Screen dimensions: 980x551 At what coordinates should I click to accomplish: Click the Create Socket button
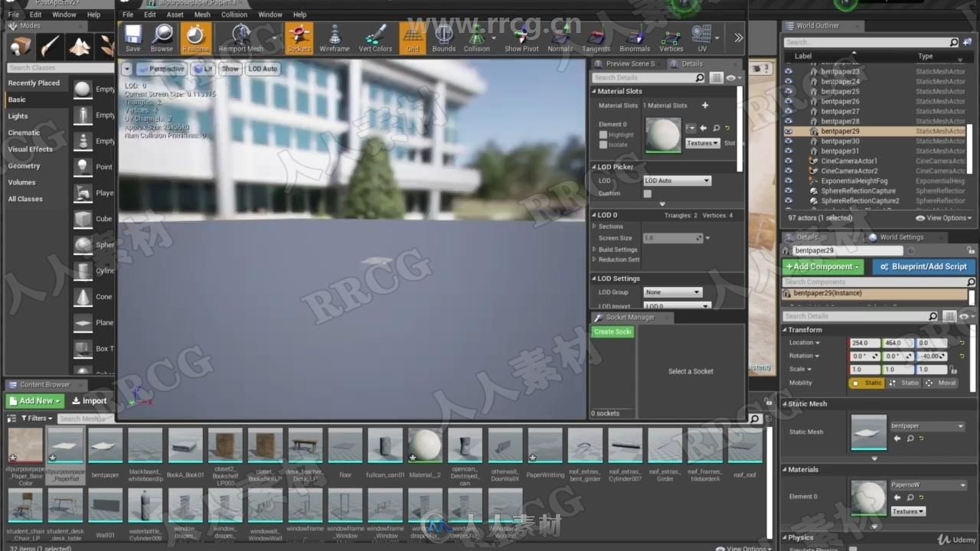tap(612, 331)
